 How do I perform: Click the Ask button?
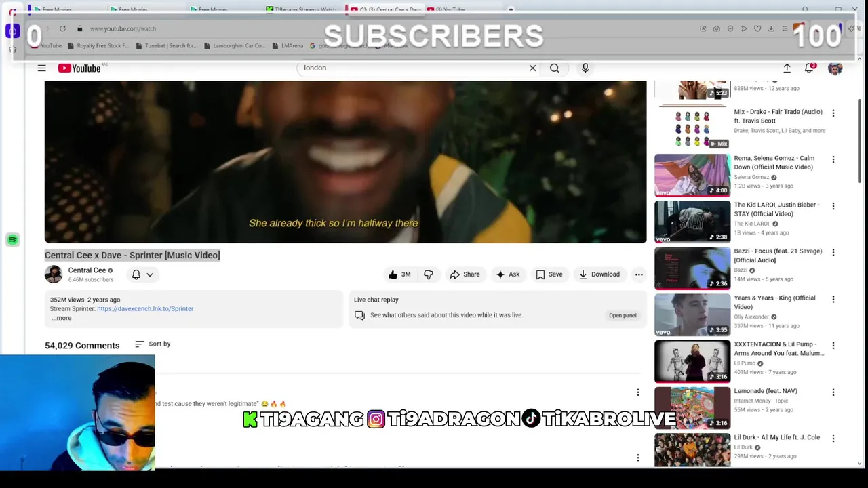pyautogui.click(x=507, y=274)
